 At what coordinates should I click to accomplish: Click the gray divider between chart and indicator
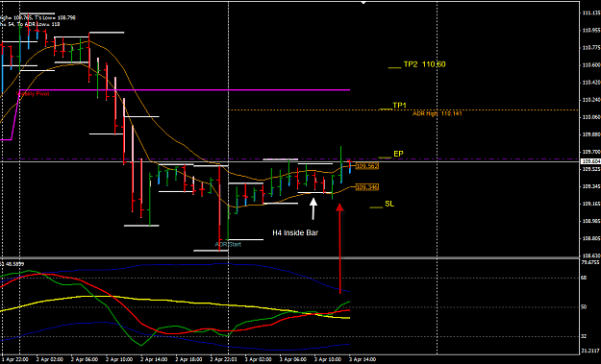point(289,258)
